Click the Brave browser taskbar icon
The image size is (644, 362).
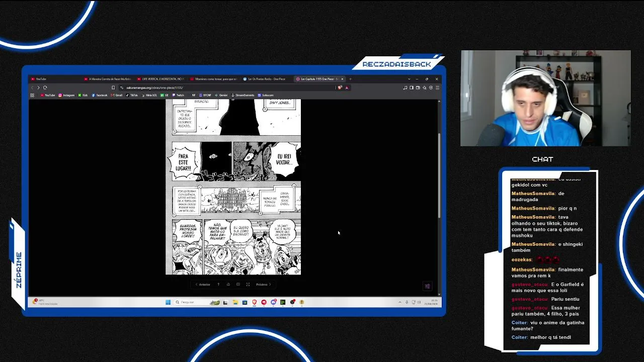click(x=254, y=302)
